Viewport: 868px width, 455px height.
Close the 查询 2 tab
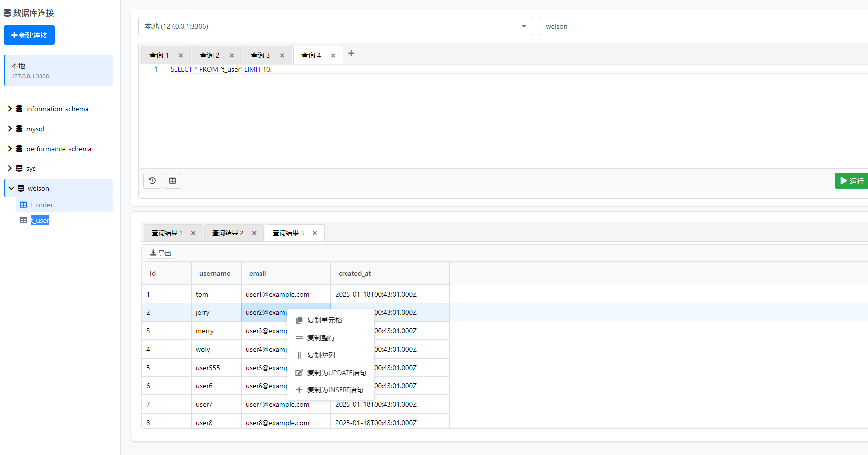232,55
